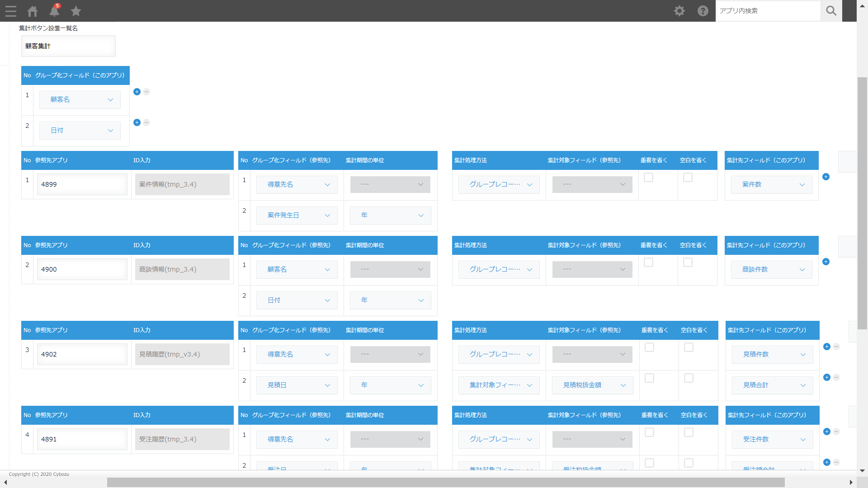Open 年 period dropdown beside 案件発生日
This screenshot has width=868, height=488.
coord(391,216)
